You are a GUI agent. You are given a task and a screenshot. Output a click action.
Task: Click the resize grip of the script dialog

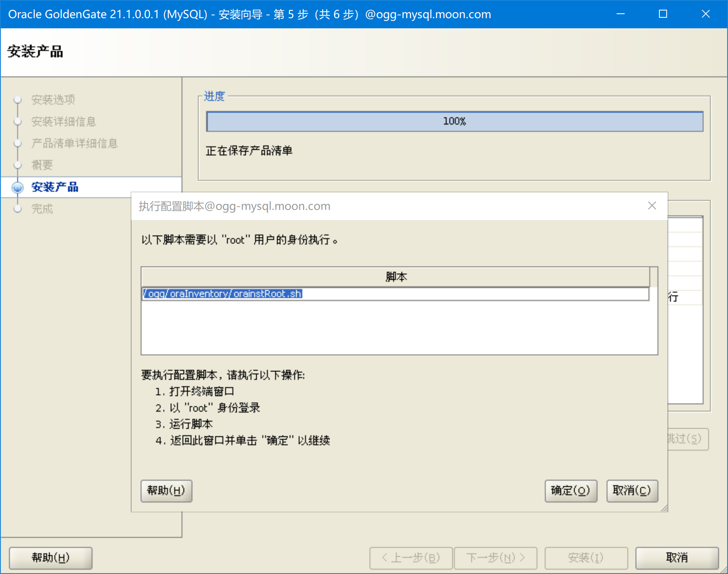664,508
